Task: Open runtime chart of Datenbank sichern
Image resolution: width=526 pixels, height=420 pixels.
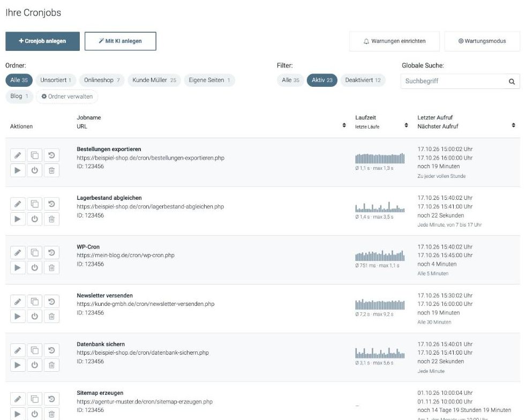Action: [x=380, y=353]
